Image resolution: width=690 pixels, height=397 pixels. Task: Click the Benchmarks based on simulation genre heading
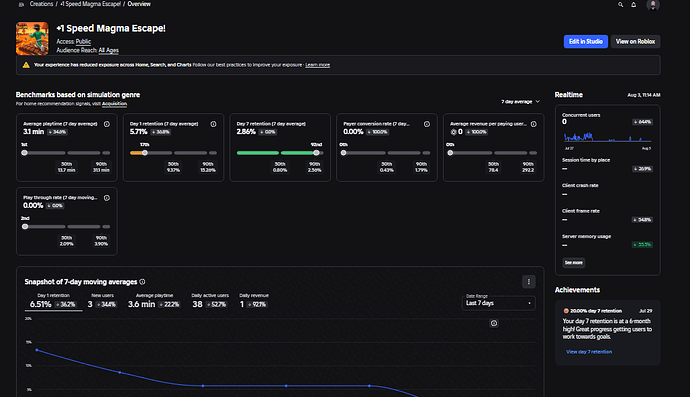pos(78,95)
